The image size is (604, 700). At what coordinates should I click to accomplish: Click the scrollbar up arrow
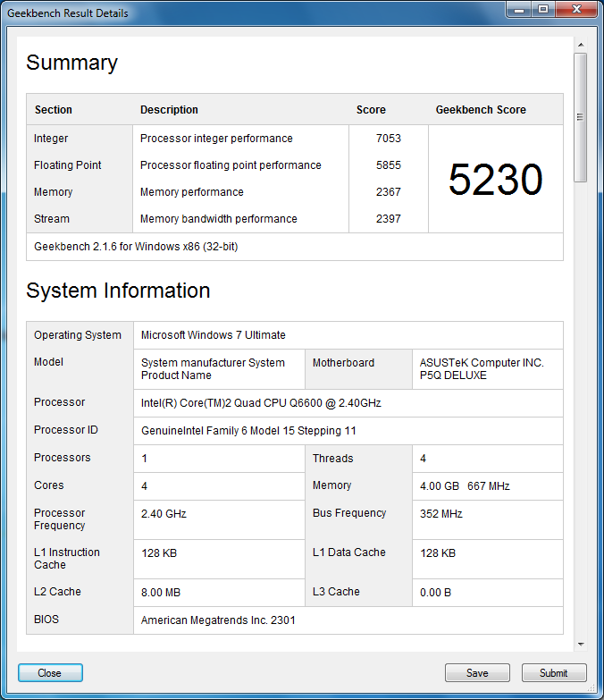click(581, 45)
